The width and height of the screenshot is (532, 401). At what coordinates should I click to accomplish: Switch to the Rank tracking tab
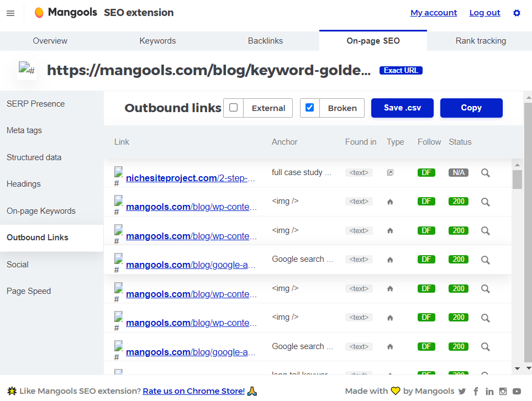[x=481, y=41]
